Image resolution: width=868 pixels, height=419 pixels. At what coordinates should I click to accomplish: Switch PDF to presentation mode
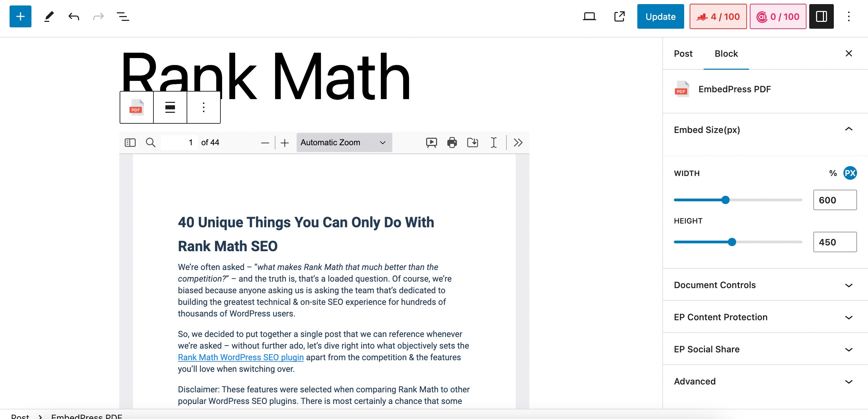[x=431, y=143]
